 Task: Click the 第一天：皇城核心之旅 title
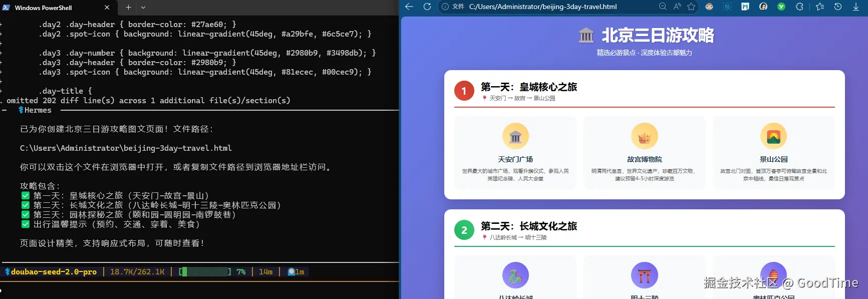pos(529,87)
